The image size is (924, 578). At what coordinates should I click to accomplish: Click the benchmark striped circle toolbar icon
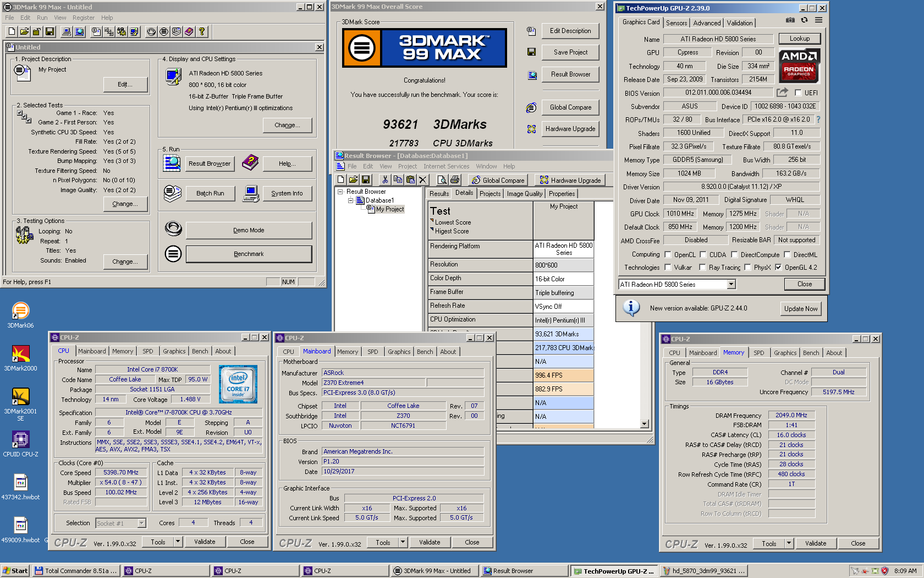coord(164,32)
